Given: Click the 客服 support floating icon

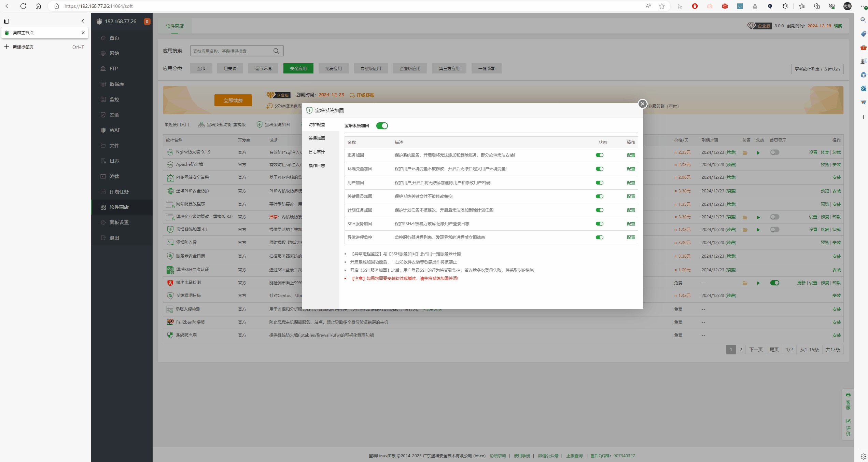Looking at the screenshot, I should [848, 401].
